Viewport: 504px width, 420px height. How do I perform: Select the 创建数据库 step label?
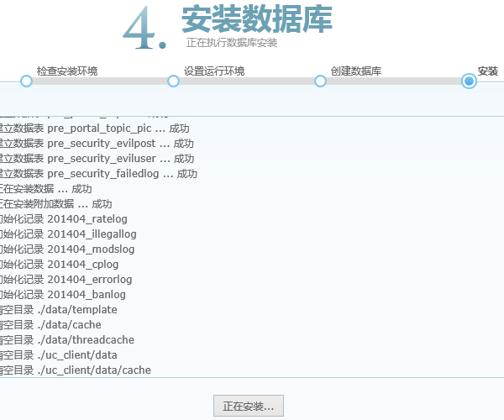356,71
